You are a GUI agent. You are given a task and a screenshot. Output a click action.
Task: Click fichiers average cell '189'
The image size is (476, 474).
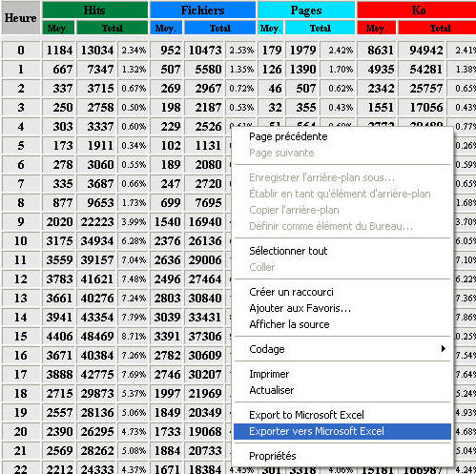point(167,165)
